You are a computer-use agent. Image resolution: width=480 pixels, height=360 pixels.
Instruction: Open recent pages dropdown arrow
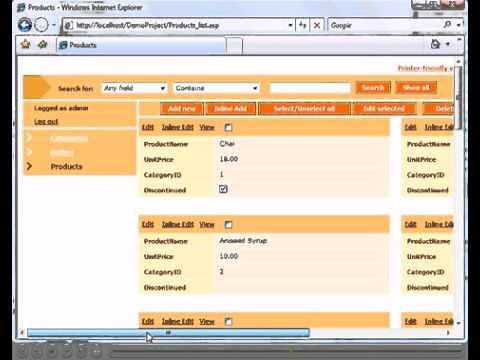[53, 25]
